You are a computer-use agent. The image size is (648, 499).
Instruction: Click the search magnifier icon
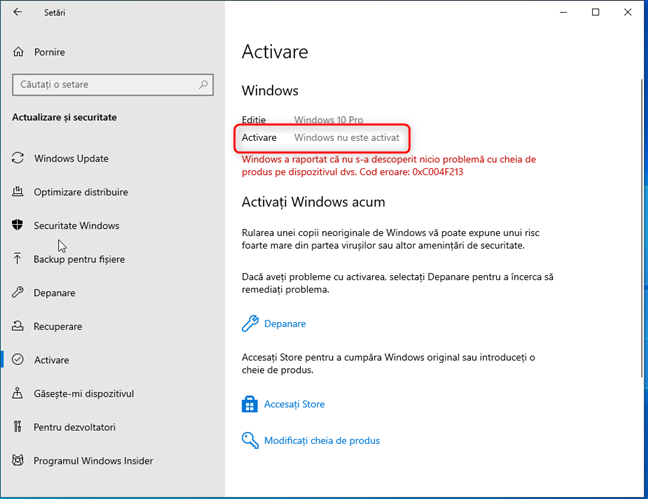point(203,85)
